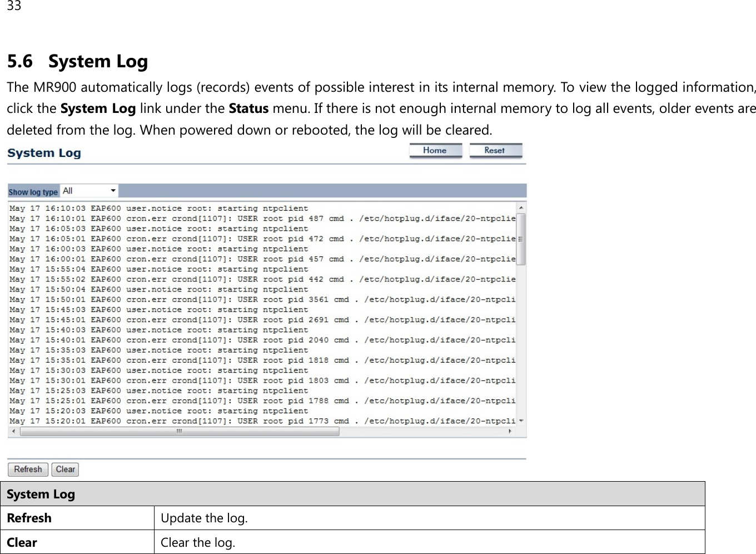Select log line with root pid 457
The width and height of the screenshot is (756, 554).
point(262,259)
